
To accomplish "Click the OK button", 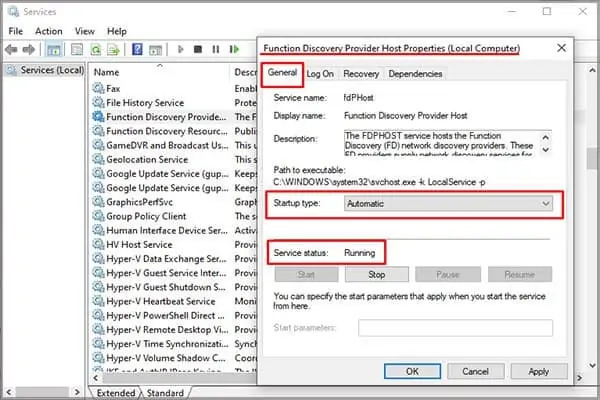I will (412, 371).
